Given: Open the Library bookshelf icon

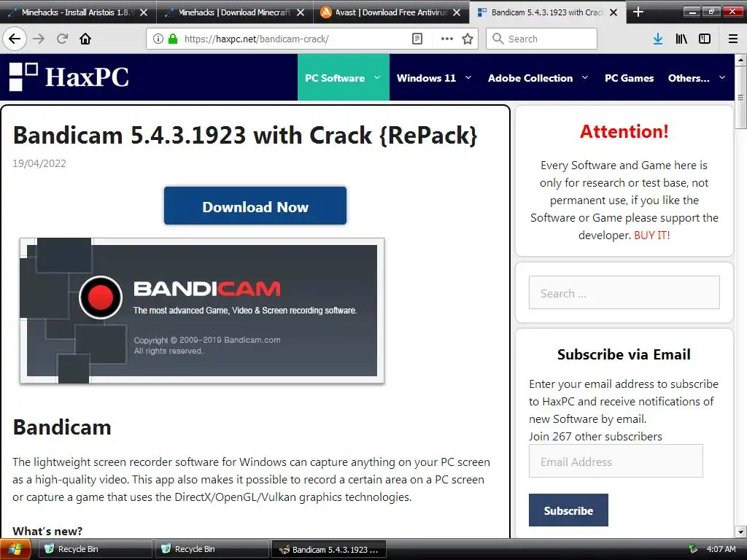Looking at the screenshot, I should tap(681, 39).
